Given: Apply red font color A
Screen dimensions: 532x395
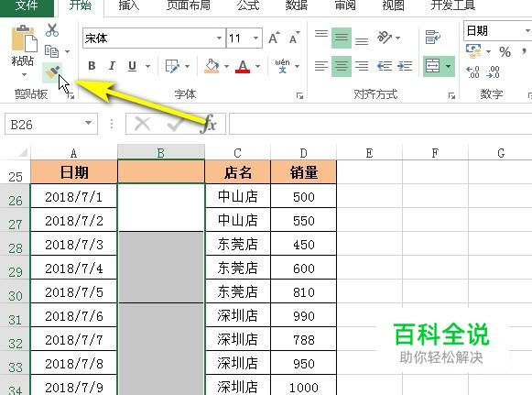Looking at the screenshot, I should 243,66.
